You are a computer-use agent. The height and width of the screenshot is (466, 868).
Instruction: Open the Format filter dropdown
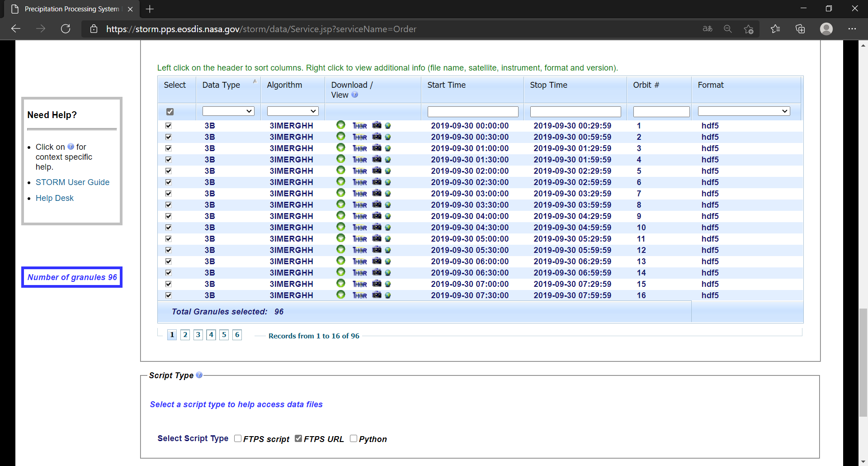[x=743, y=111]
